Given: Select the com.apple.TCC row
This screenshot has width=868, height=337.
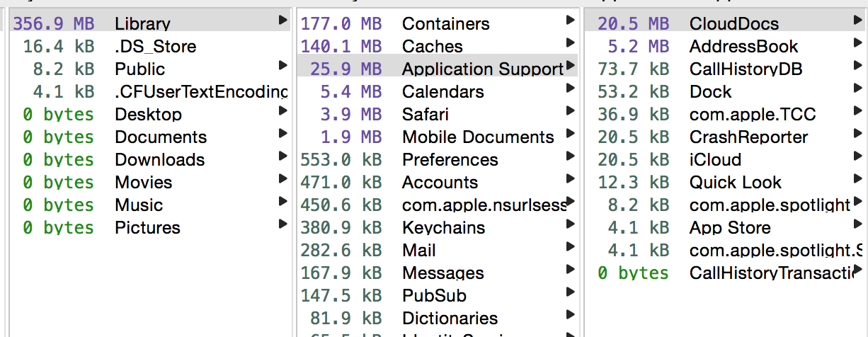Looking at the screenshot, I should (725, 115).
